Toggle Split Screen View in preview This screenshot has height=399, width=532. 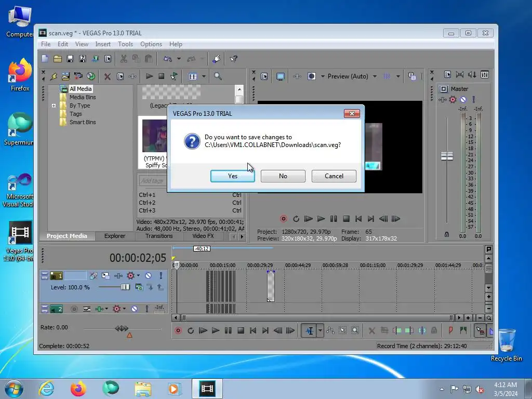pyautogui.click(x=312, y=76)
